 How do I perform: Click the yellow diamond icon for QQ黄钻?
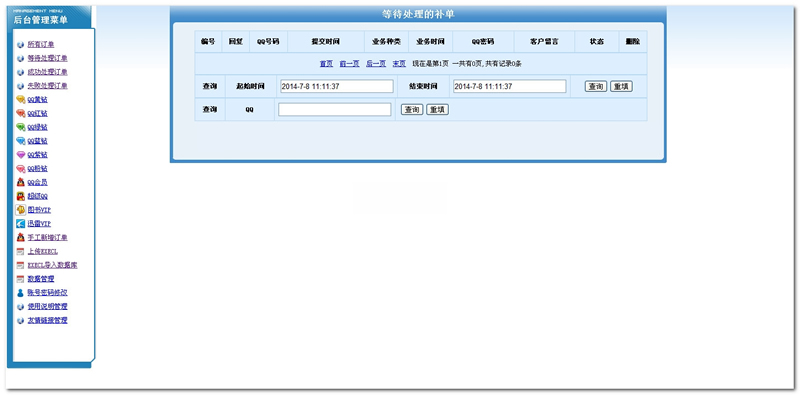[x=20, y=100]
